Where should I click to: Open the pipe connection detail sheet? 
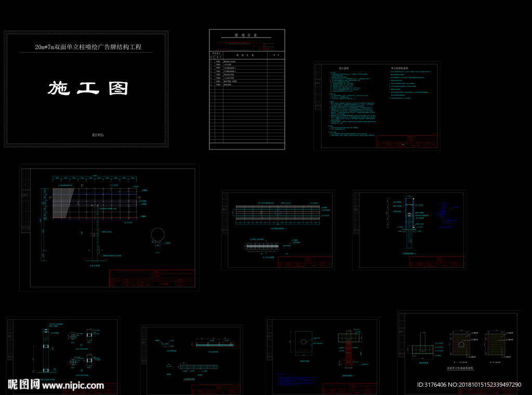tap(63, 356)
